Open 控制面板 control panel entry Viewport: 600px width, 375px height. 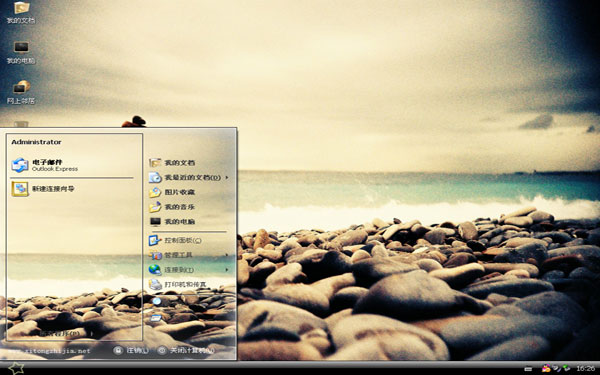[175, 240]
